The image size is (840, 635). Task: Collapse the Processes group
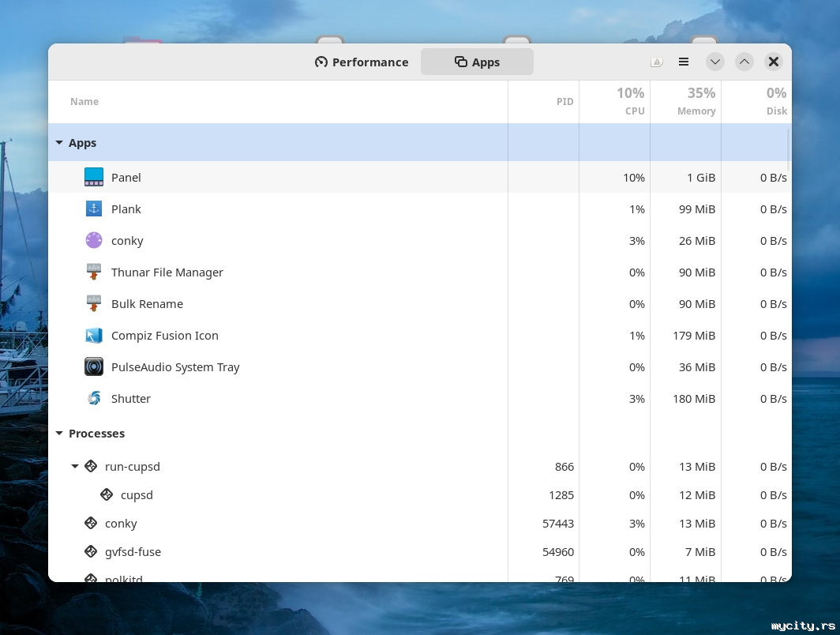point(59,434)
